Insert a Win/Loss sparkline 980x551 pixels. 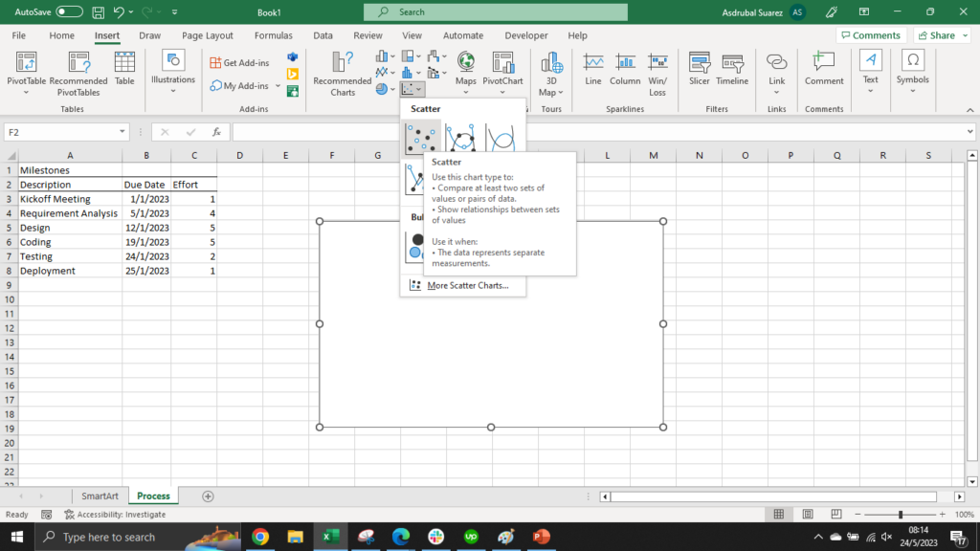tap(657, 69)
